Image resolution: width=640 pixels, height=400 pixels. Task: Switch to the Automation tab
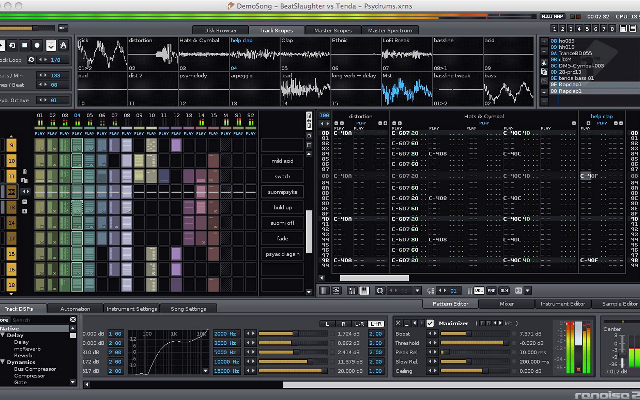[x=75, y=309]
